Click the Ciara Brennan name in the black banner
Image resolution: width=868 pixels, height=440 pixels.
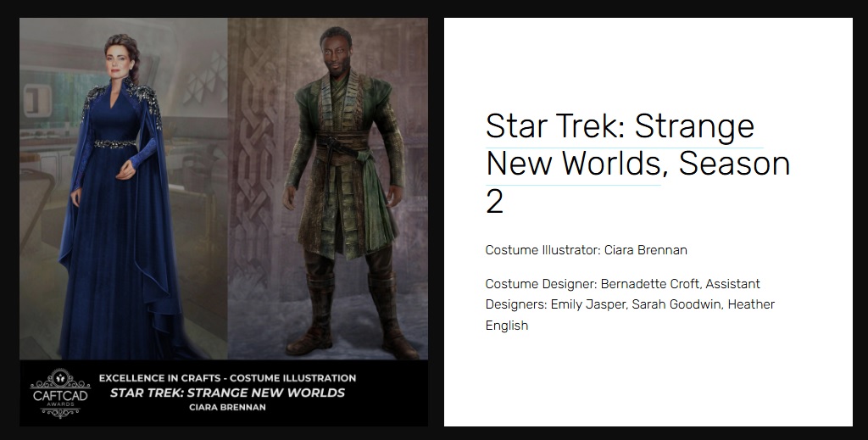(x=227, y=407)
